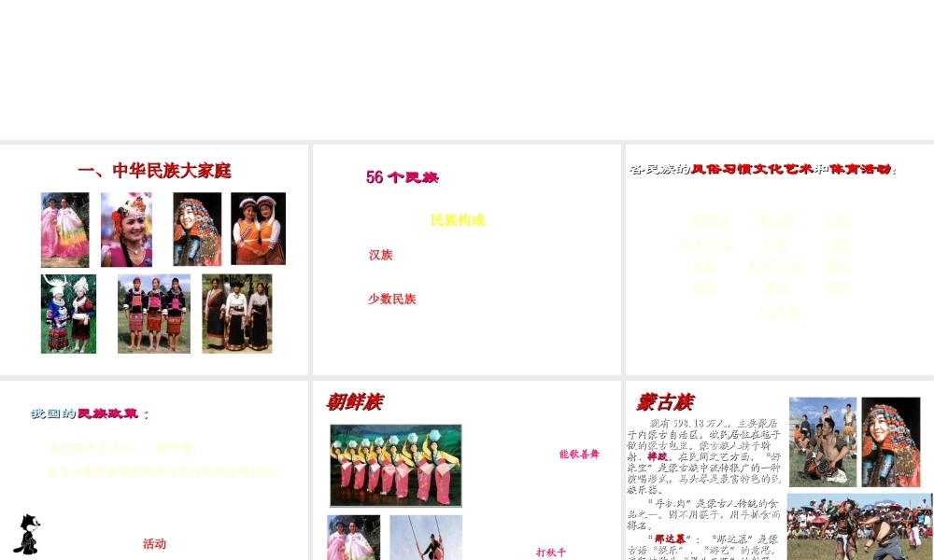The height and width of the screenshot is (560, 934).
Task: Select portrait of smiling woman with flower headdress
Action: click(x=126, y=230)
